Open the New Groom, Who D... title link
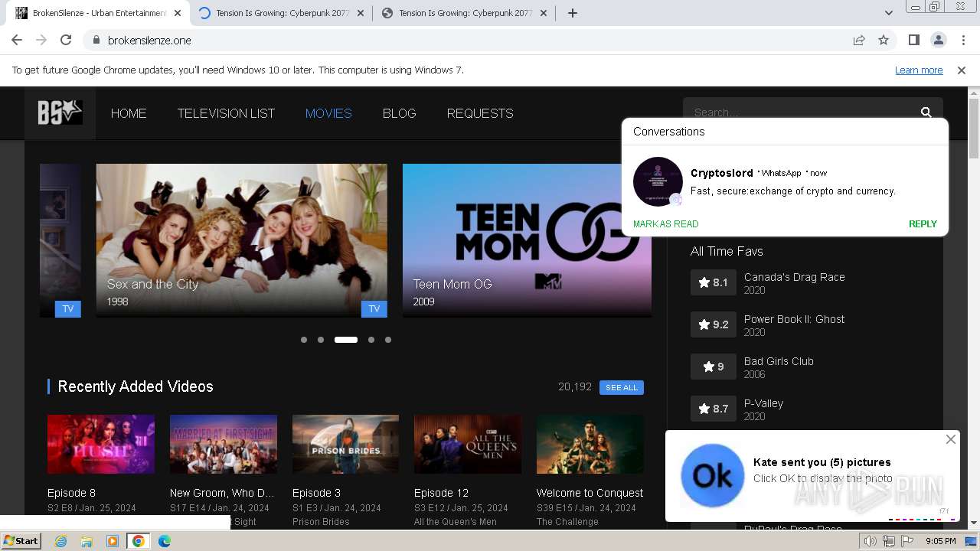This screenshot has width=980, height=551. (222, 493)
